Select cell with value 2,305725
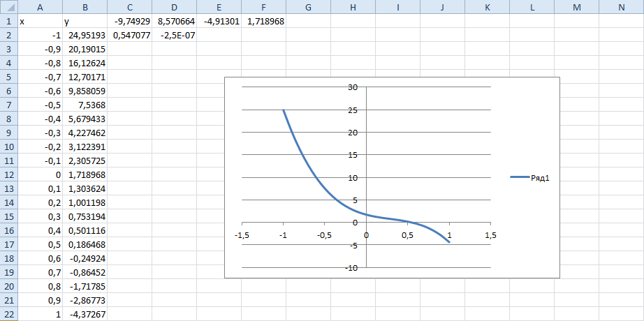This screenshot has width=644, height=321. tap(85, 161)
